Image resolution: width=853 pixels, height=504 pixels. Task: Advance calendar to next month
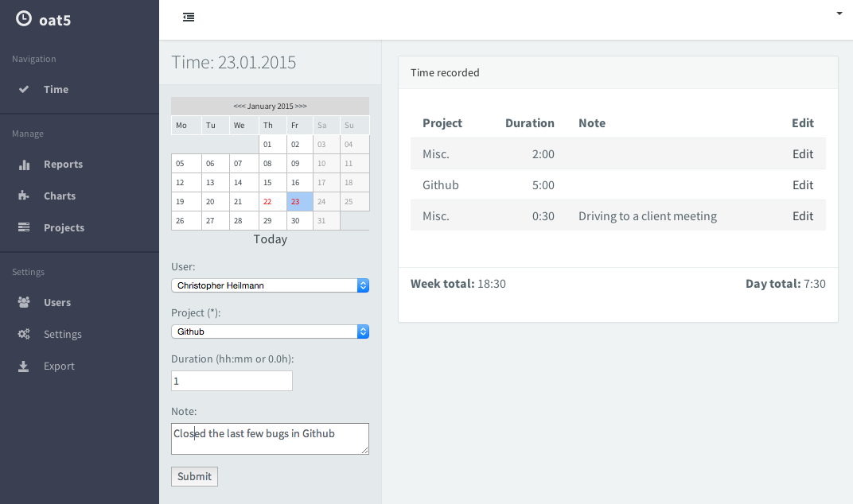(301, 106)
